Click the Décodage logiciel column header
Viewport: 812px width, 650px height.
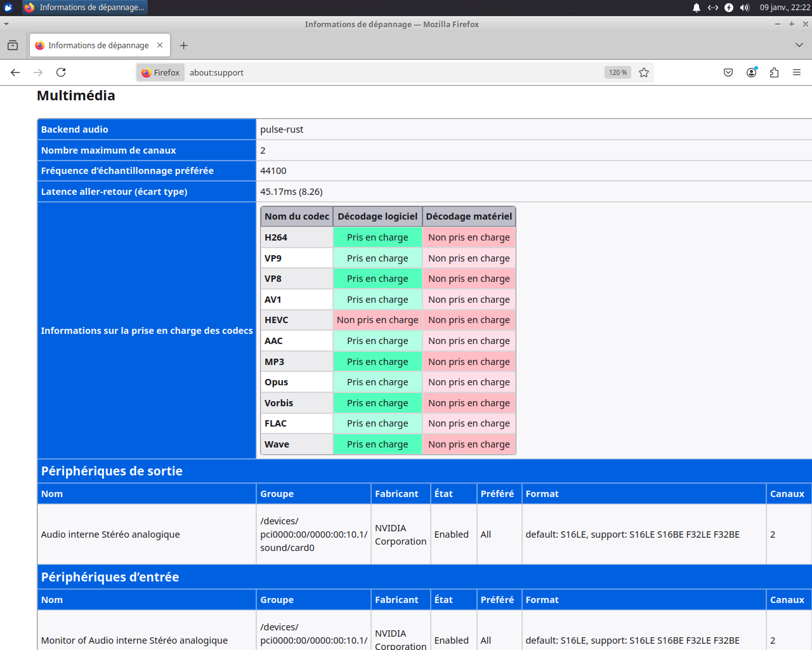pyautogui.click(x=377, y=216)
